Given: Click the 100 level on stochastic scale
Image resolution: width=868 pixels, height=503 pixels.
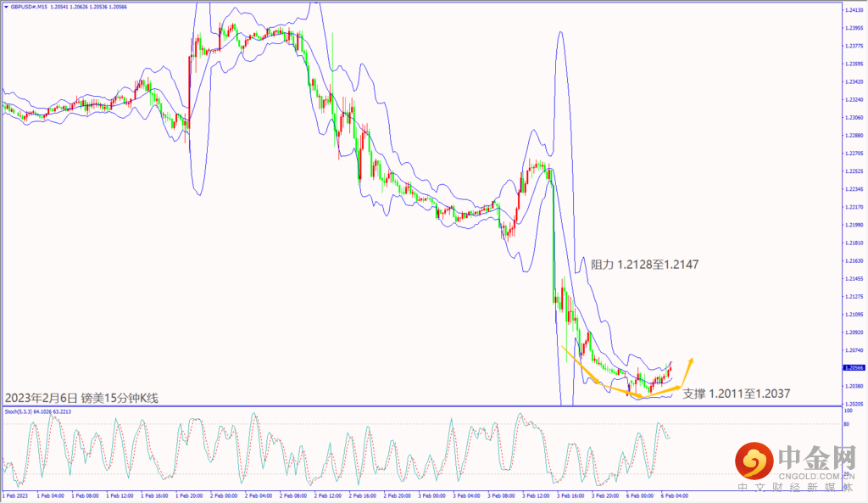Looking at the screenshot, I should [849, 411].
